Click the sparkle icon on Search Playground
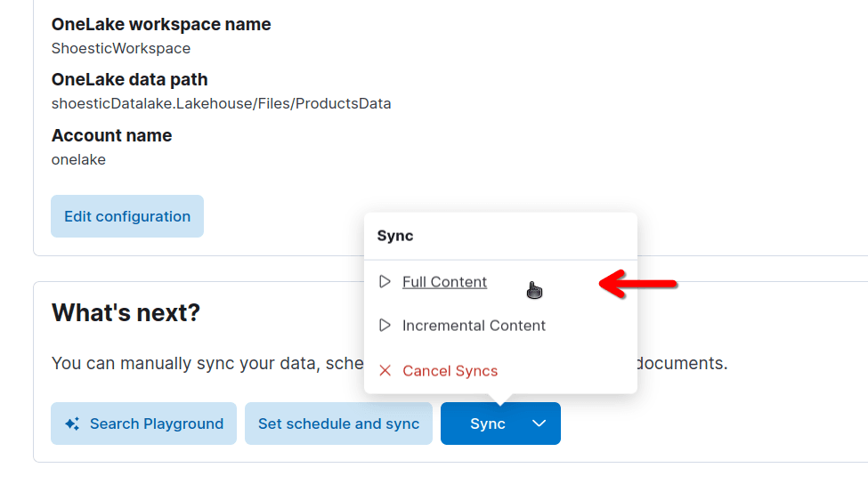Viewport: 868px width, 484px height. pyautogui.click(x=73, y=424)
